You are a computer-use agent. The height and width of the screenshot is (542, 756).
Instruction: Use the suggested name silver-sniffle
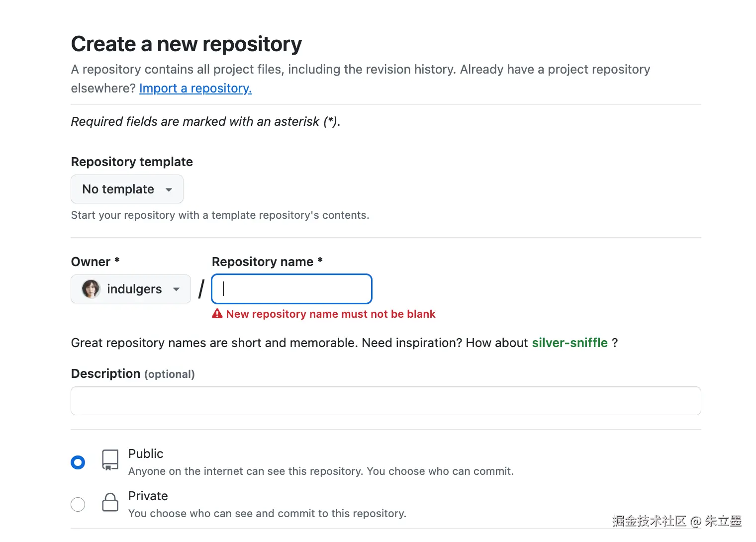click(569, 343)
